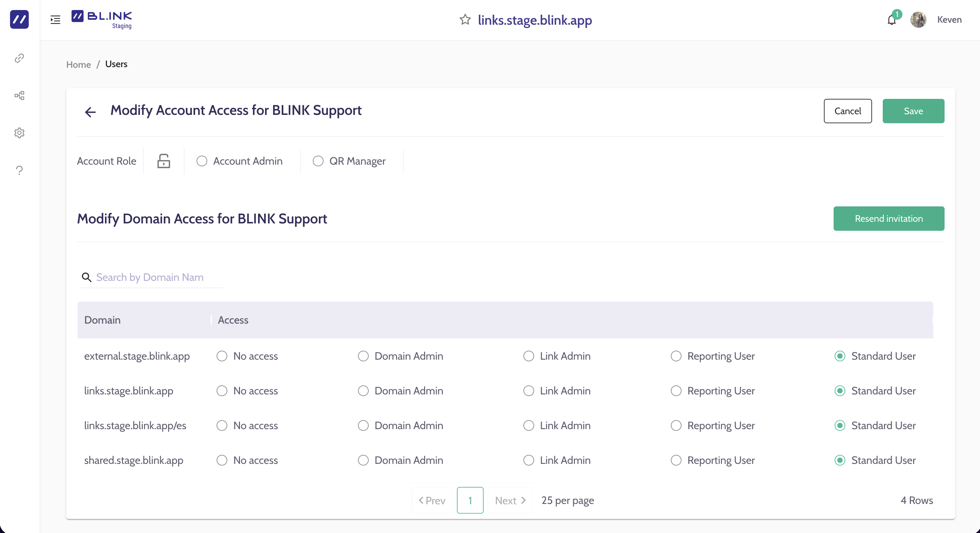
Task: Set external.stage.blink.app to No access
Action: point(222,356)
